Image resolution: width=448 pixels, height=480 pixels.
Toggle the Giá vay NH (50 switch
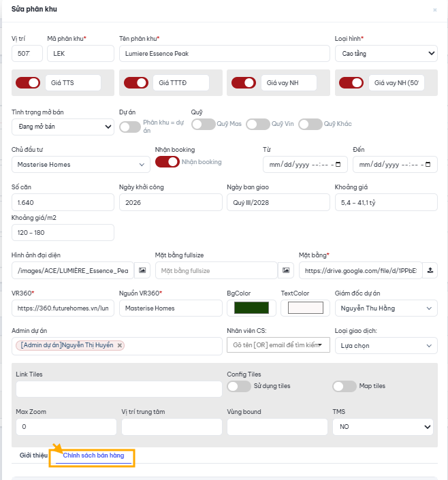[x=351, y=82]
